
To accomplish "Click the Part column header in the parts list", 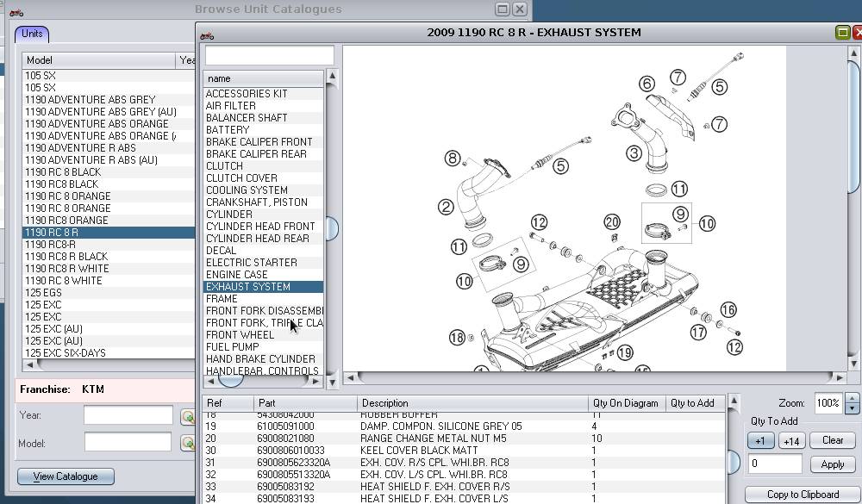I will pos(267,403).
